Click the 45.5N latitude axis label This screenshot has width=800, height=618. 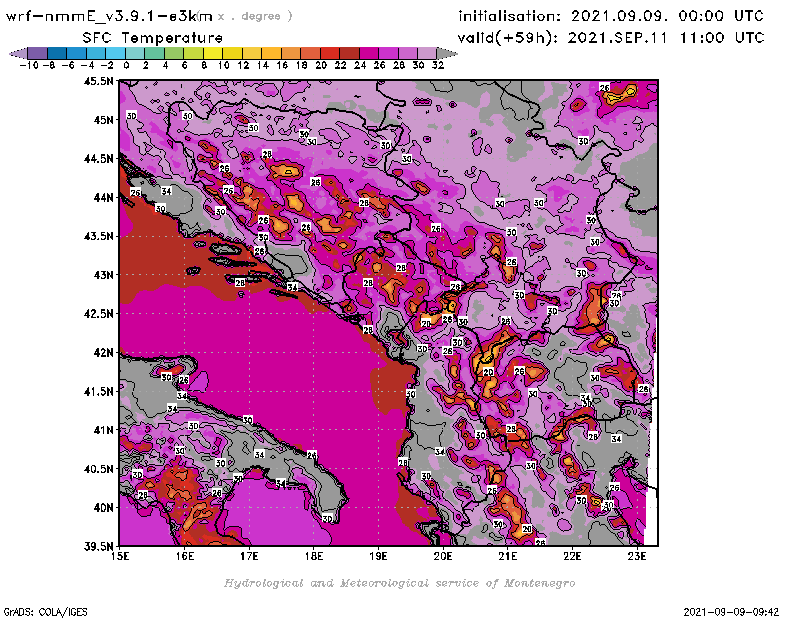coord(98,81)
